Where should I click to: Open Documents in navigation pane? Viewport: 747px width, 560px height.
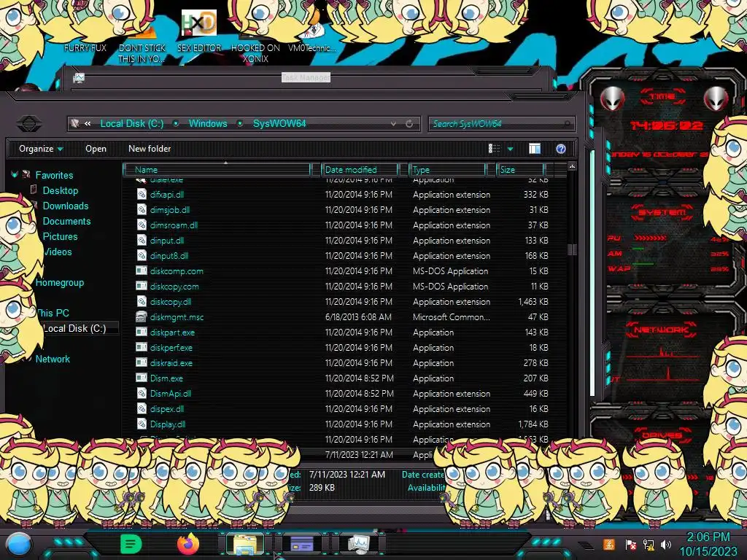coord(66,221)
